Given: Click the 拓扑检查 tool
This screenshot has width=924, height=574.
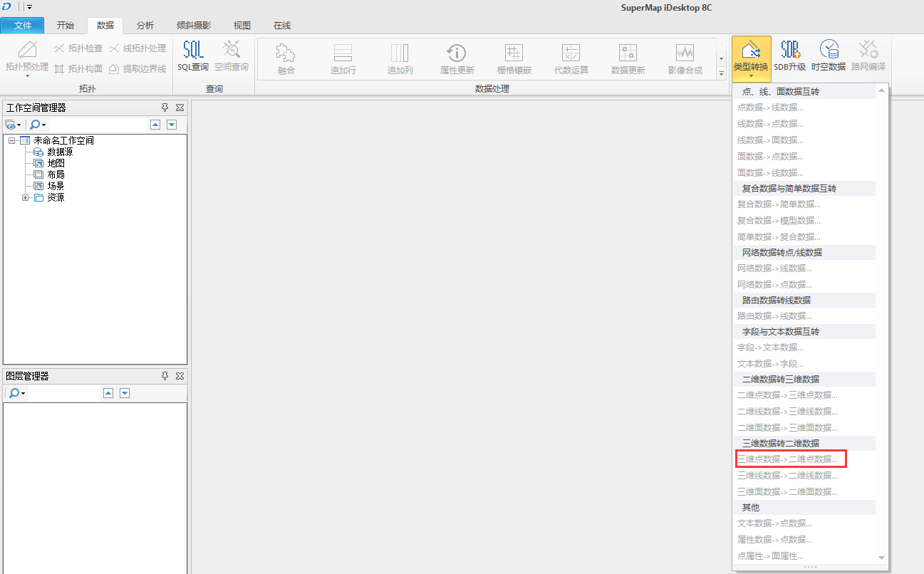Looking at the screenshot, I should click(x=78, y=48).
